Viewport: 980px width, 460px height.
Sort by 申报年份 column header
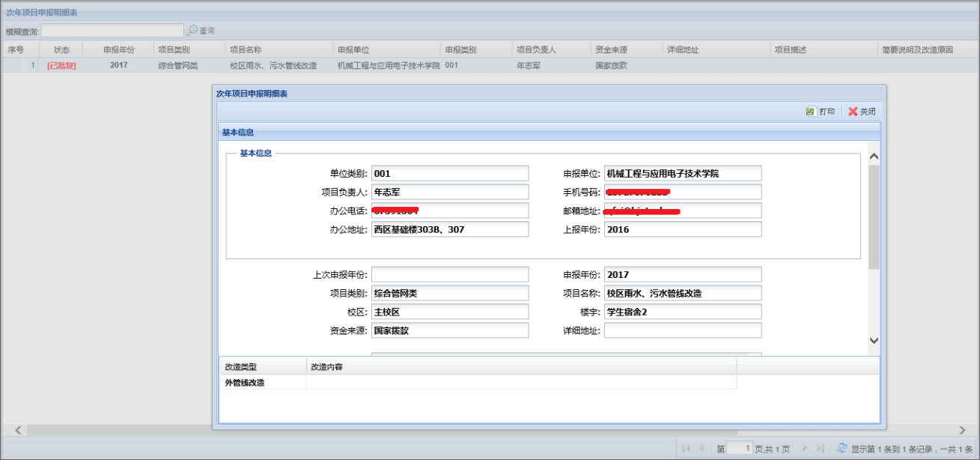118,49
